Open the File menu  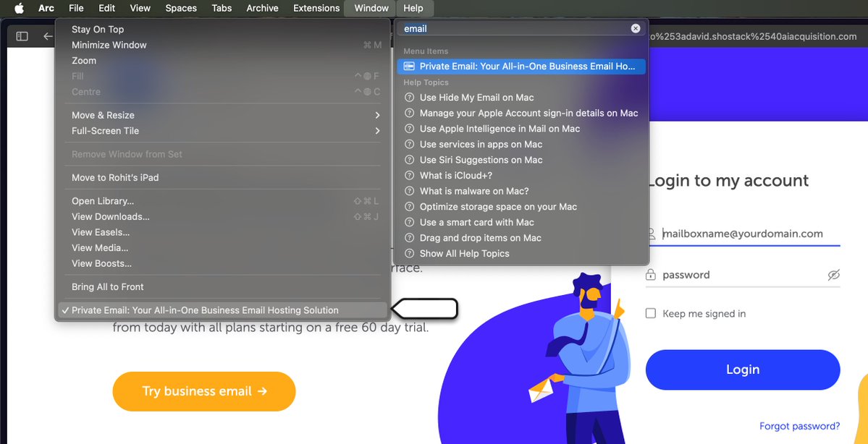click(77, 8)
